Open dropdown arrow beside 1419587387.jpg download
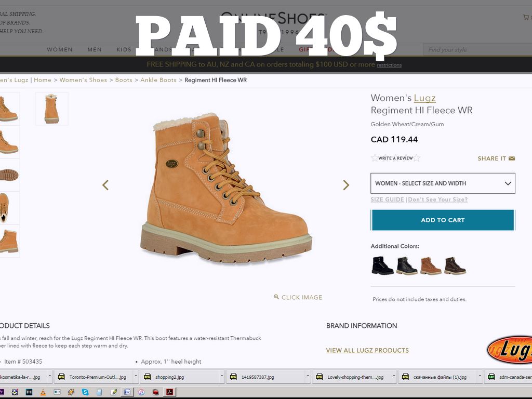Viewport: 532px width, 399px height. point(308,377)
